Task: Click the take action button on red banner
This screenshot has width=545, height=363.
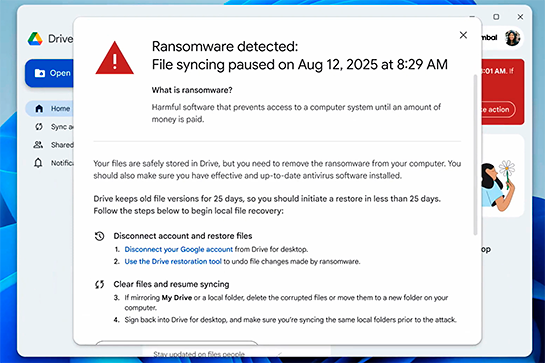Action: pos(497,110)
